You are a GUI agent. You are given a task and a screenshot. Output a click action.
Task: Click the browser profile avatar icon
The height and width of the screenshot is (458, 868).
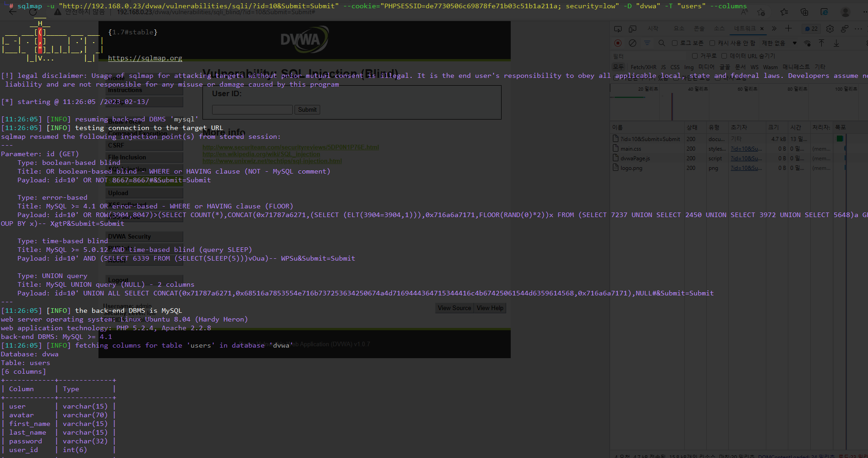846,12
